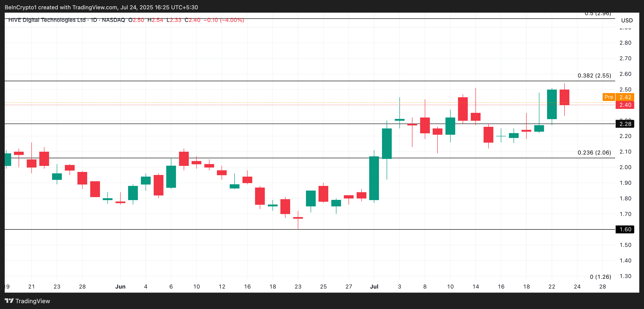Click the 22 date label on time axis
The width and height of the screenshot is (644, 309).
[x=552, y=286]
